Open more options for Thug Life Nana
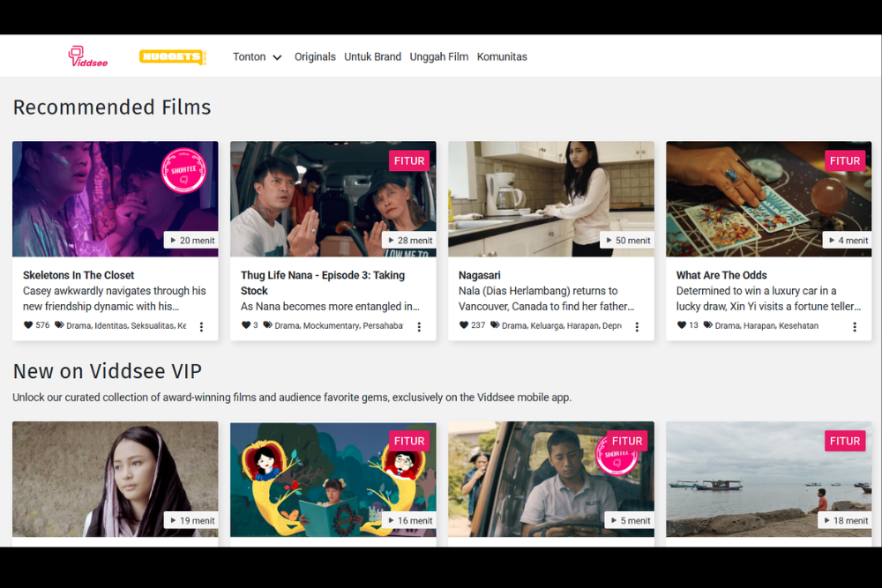This screenshot has height=588, width=882. pyautogui.click(x=419, y=326)
